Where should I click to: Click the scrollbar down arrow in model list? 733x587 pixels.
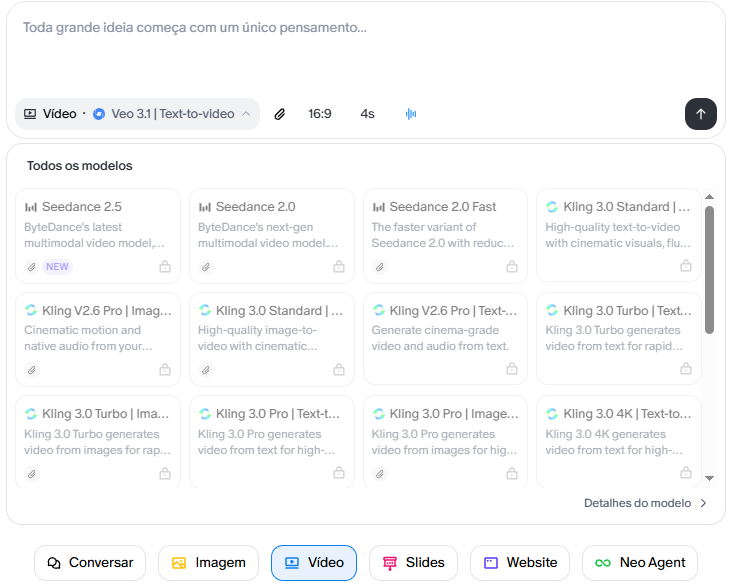tap(709, 478)
